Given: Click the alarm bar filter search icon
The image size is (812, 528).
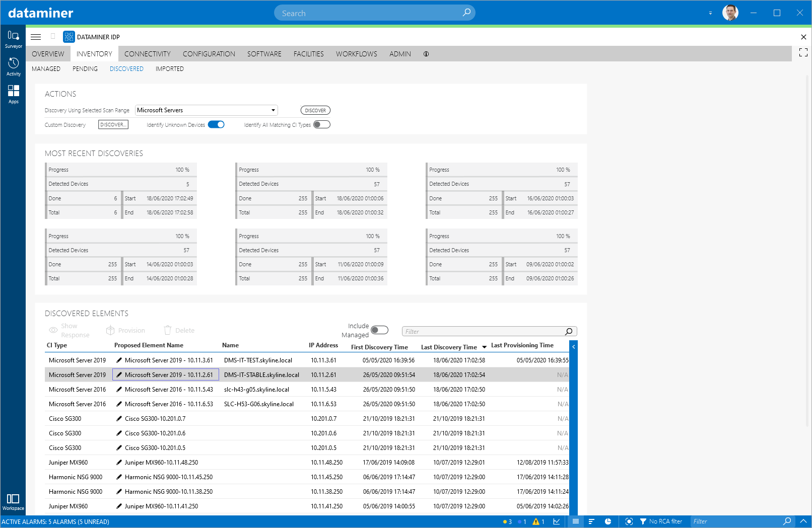Looking at the screenshot, I should (787, 521).
